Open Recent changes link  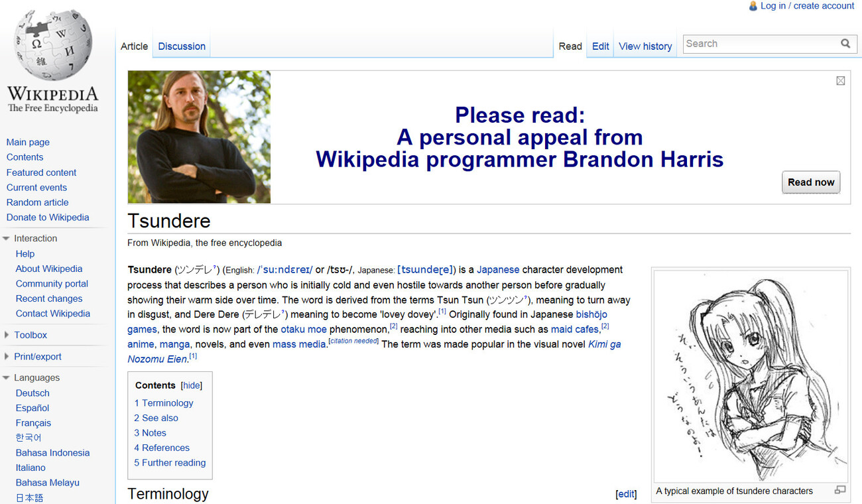(49, 299)
